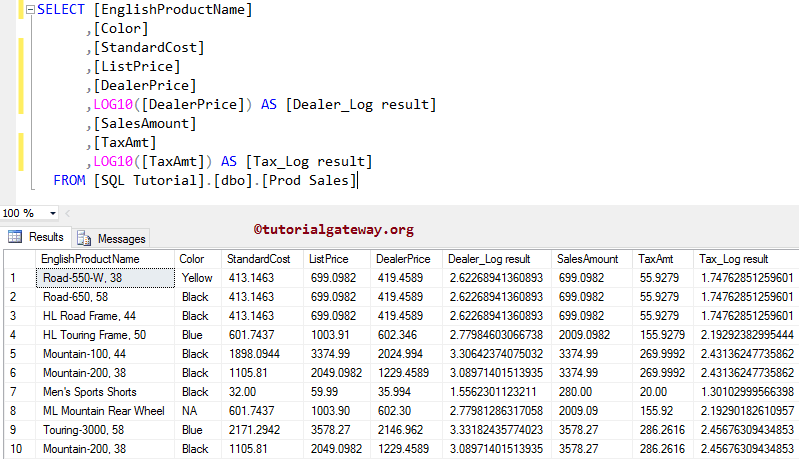The image size is (799, 459).
Task: Click the [Tax_Log result] alias in query
Action: tap(309, 161)
